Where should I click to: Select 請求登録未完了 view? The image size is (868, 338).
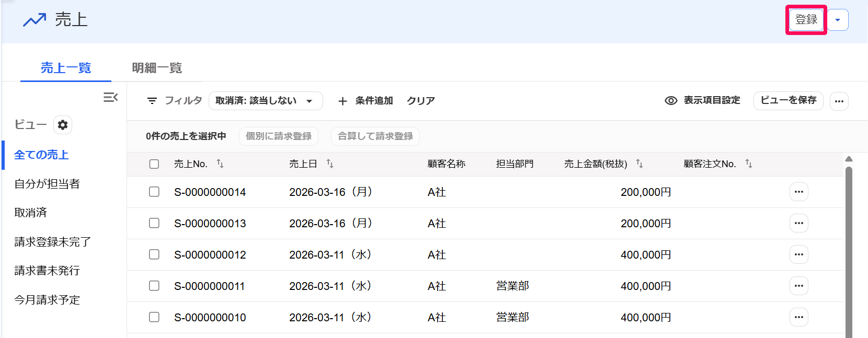click(x=53, y=242)
